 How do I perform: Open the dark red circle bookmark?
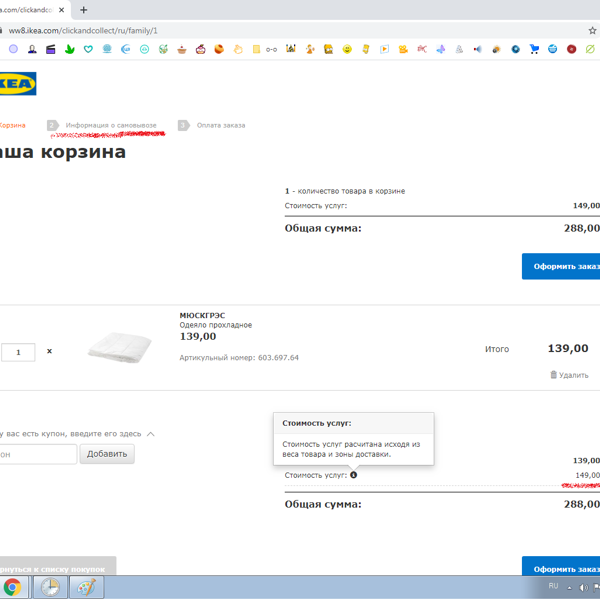point(572,49)
